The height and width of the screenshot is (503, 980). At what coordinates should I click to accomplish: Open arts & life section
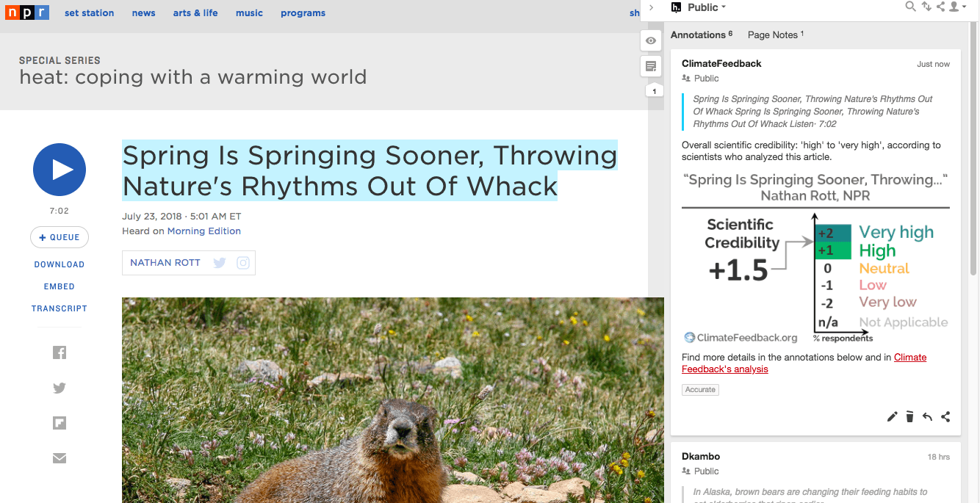pyautogui.click(x=195, y=13)
